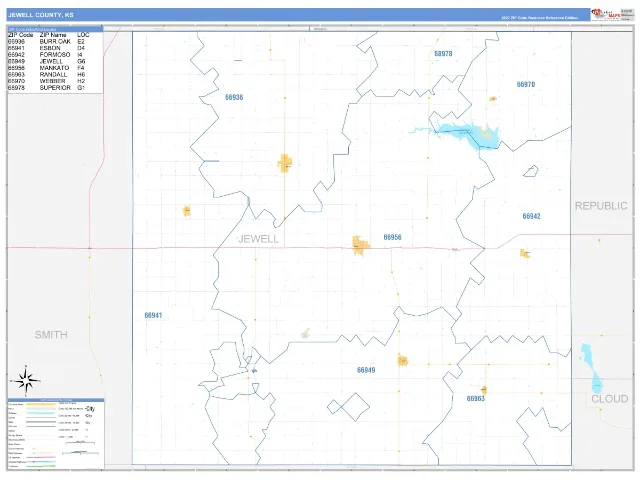Click the compass rose icon
Image resolution: width=640 pixels, height=480 pixels.
click(26, 381)
